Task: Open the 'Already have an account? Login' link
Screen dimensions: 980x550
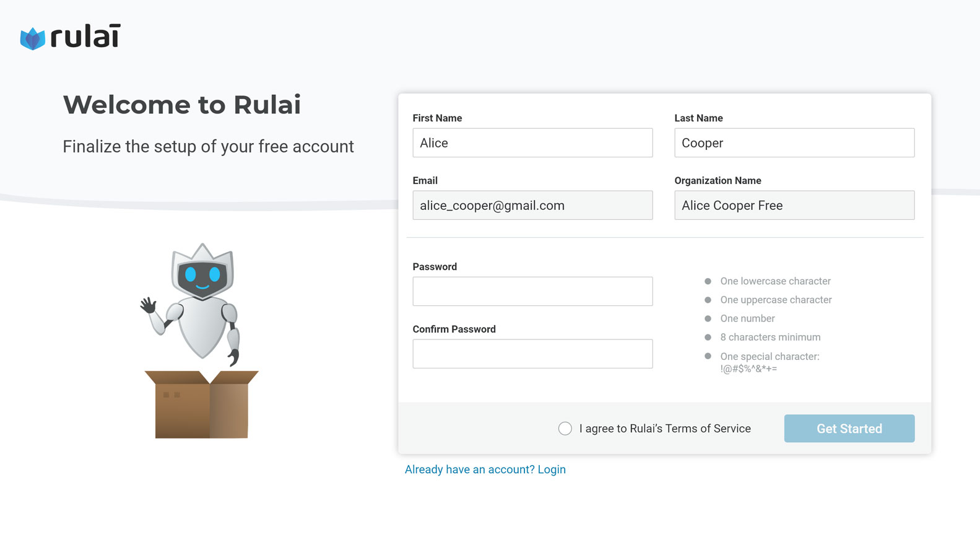Action: coord(485,469)
